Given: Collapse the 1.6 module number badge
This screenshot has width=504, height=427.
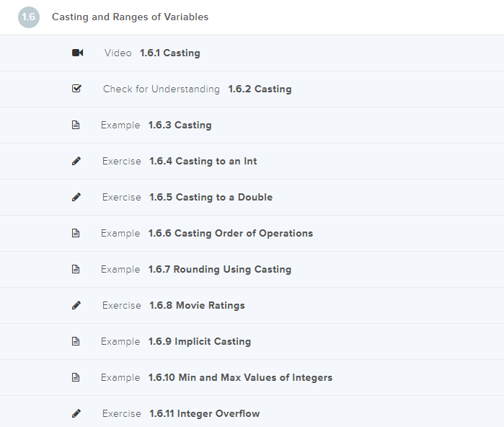Looking at the screenshot, I should [29, 17].
